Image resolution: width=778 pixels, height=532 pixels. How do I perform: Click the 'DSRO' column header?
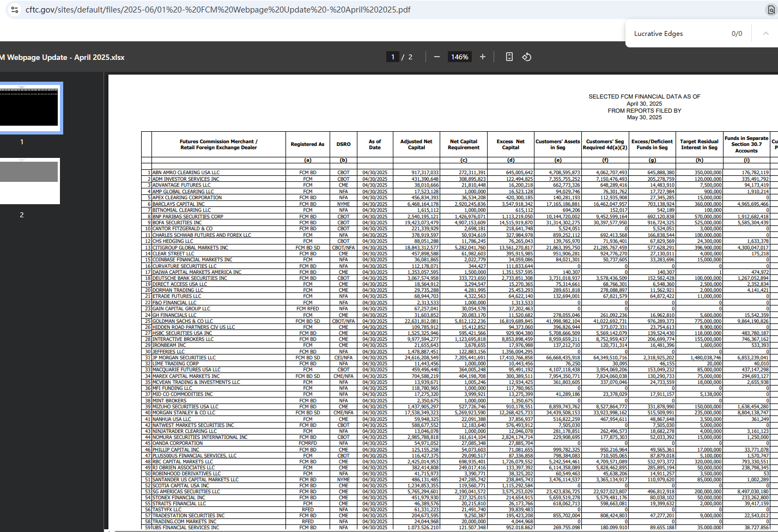coord(343,144)
